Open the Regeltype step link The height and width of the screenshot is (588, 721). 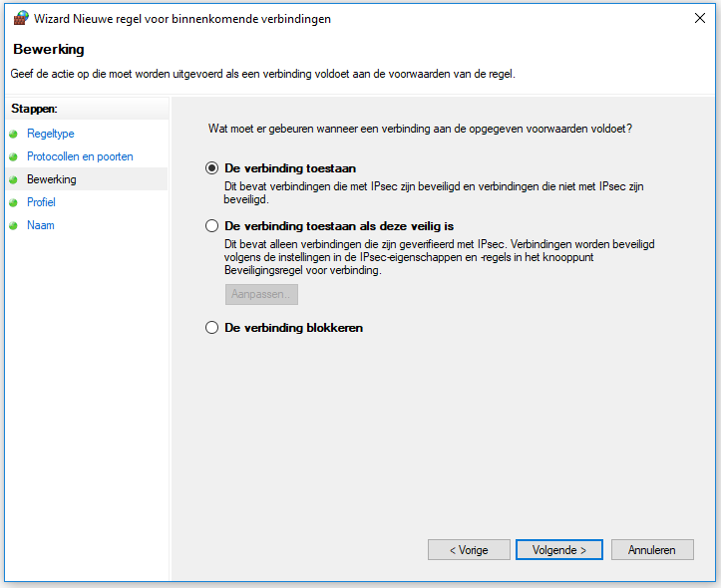click(x=51, y=134)
